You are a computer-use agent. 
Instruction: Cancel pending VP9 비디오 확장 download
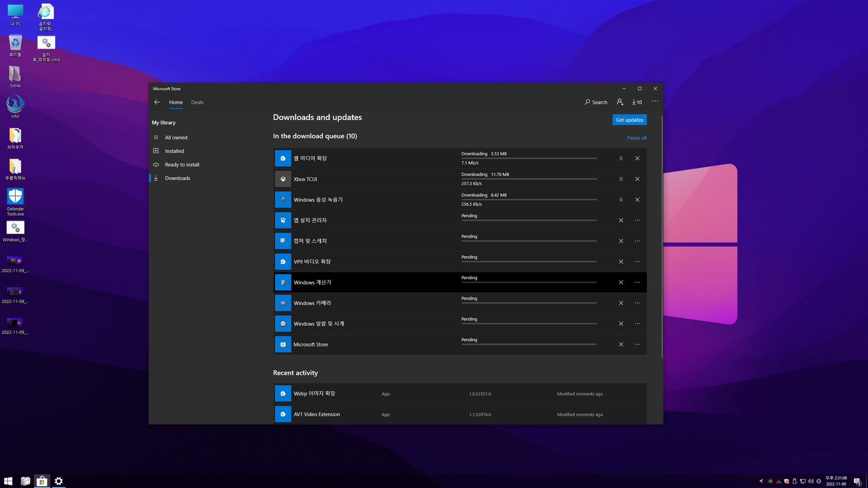pos(621,262)
